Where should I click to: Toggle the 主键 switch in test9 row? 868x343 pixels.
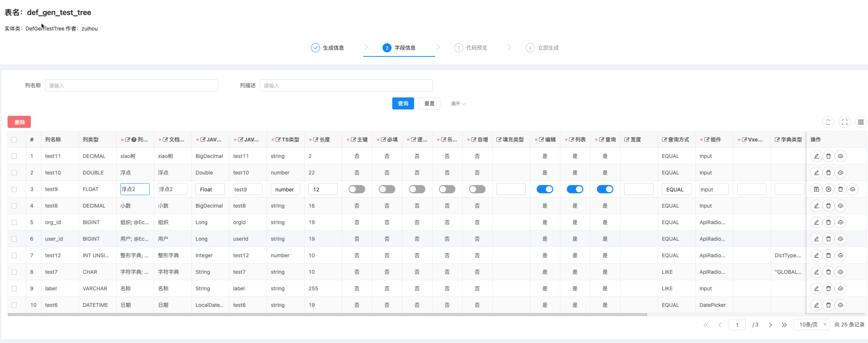[357, 189]
